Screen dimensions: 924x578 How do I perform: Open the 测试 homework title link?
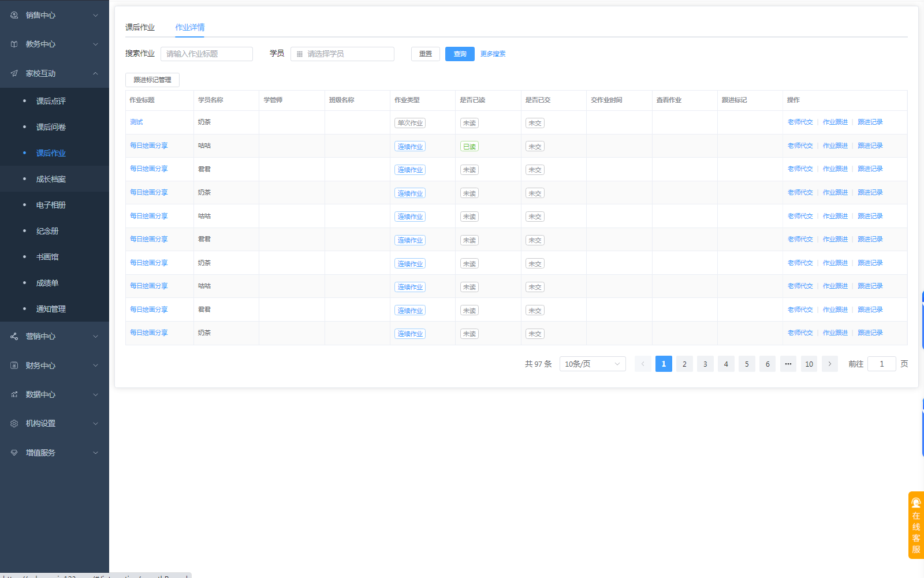[x=136, y=122]
